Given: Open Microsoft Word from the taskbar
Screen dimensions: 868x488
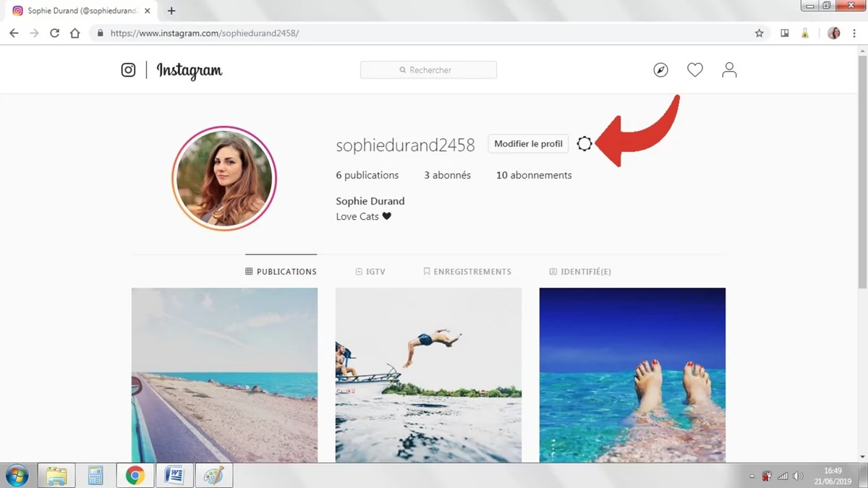Looking at the screenshot, I should pyautogui.click(x=174, y=476).
